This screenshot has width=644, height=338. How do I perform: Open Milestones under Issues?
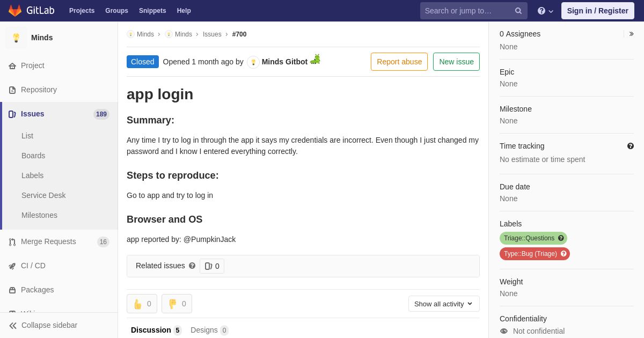tap(39, 215)
